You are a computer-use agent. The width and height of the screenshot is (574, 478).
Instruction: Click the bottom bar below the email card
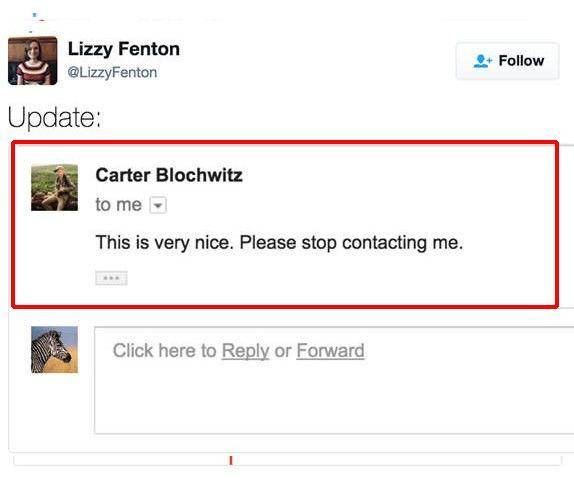tap(287, 460)
